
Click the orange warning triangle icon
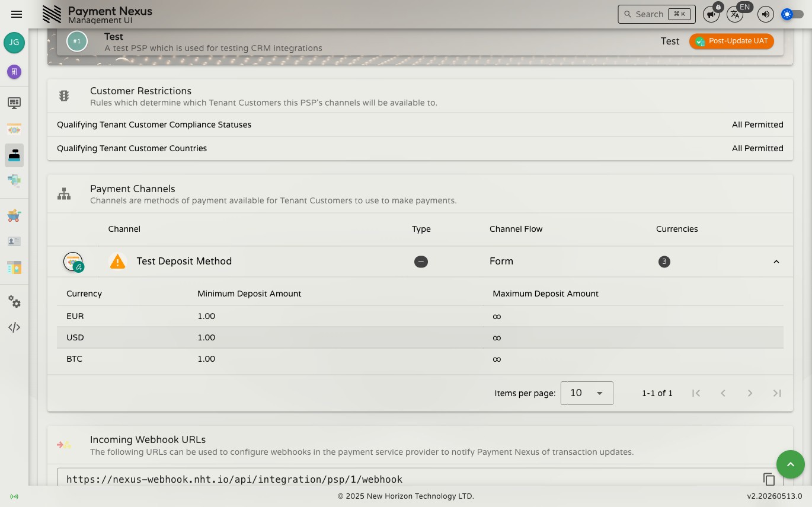(118, 262)
